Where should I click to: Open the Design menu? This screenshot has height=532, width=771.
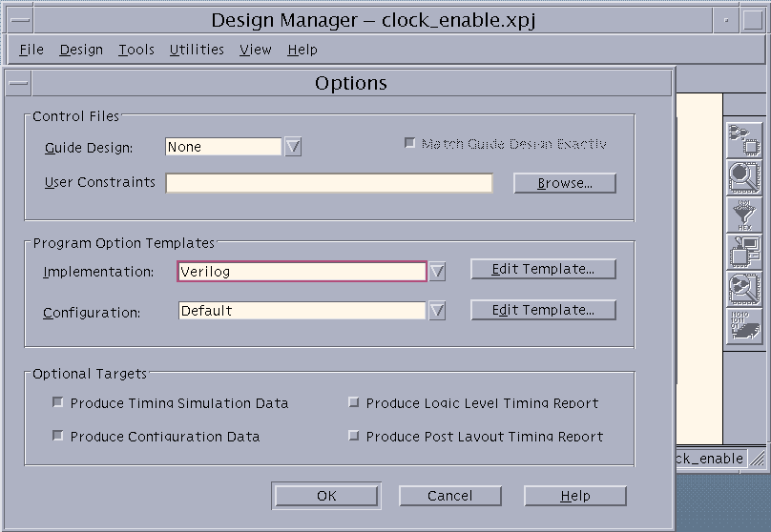[x=81, y=50]
